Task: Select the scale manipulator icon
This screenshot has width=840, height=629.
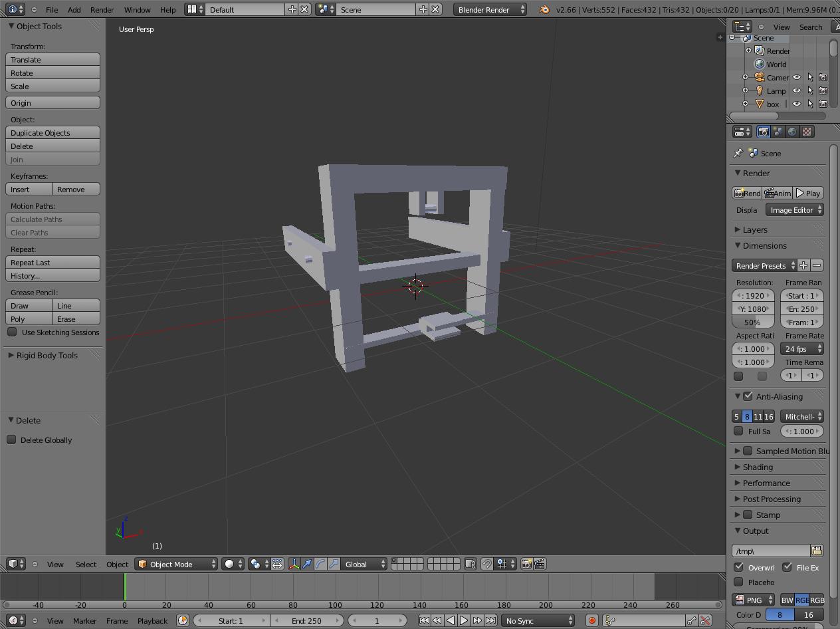Action: pos(334,564)
